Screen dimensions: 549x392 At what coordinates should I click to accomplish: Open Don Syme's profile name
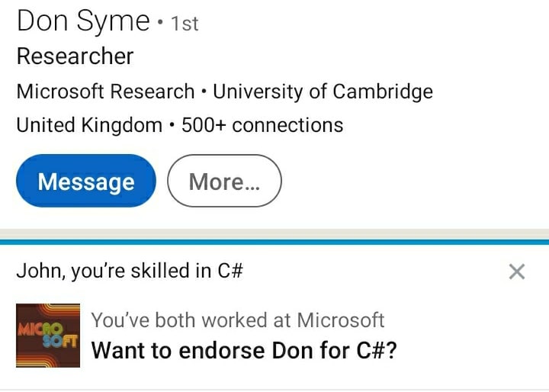83,21
